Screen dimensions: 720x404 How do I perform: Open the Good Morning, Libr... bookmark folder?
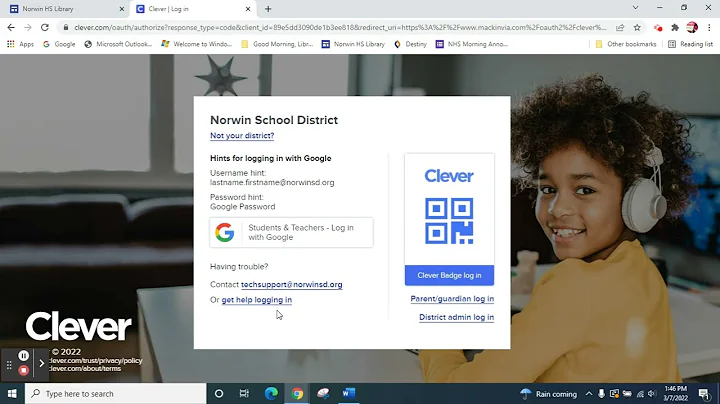(x=277, y=44)
